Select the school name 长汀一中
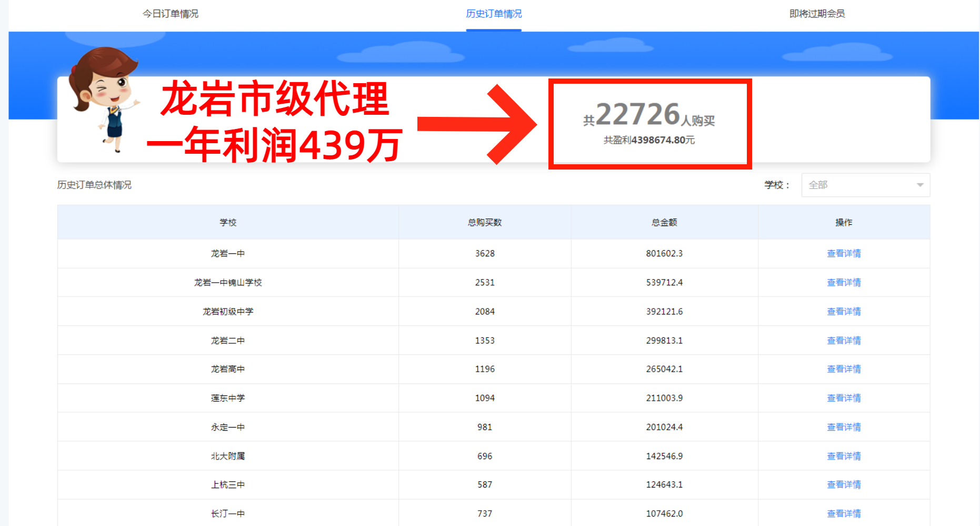Viewport: 980px width, 526px height. (x=228, y=513)
